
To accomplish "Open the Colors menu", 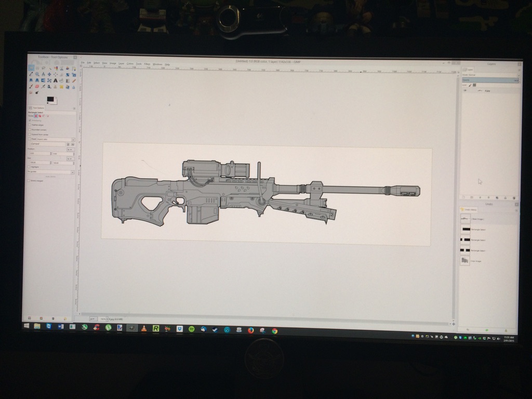I will pyautogui.click(x=130, y=63).
